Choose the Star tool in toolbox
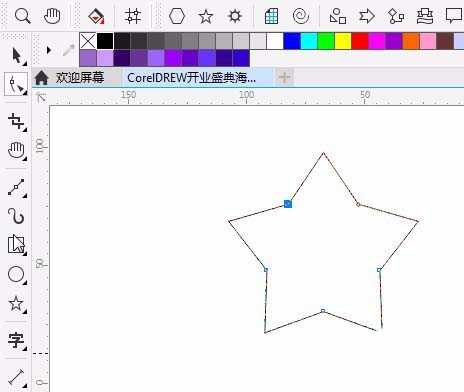The height and width of the screenshot is (392, 464). 16,304
